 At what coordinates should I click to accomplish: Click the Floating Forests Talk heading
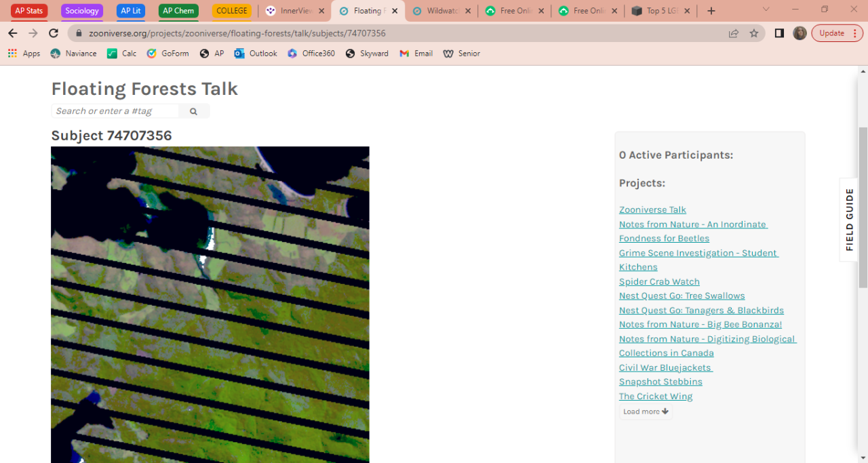[144, 89]
